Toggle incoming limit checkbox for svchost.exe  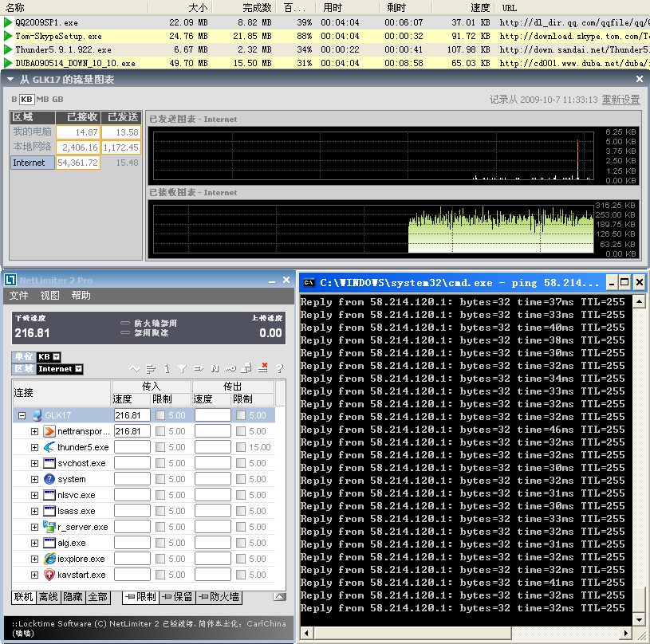(160, 463)
